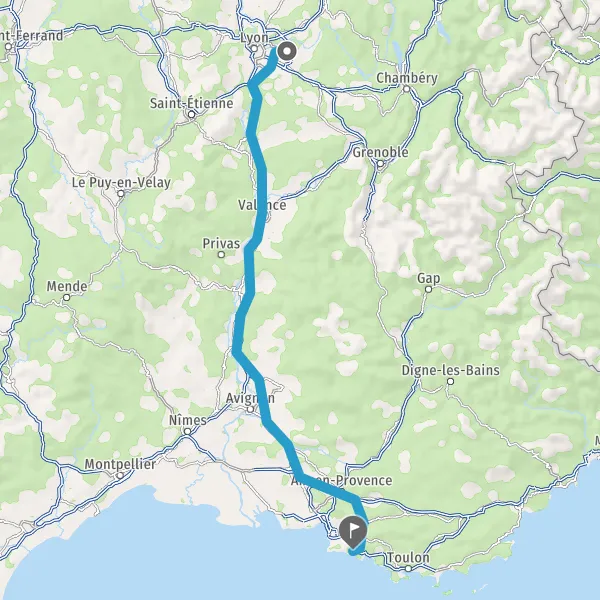
Task: Select the Valence map label
Action: (x=262, y=205)
